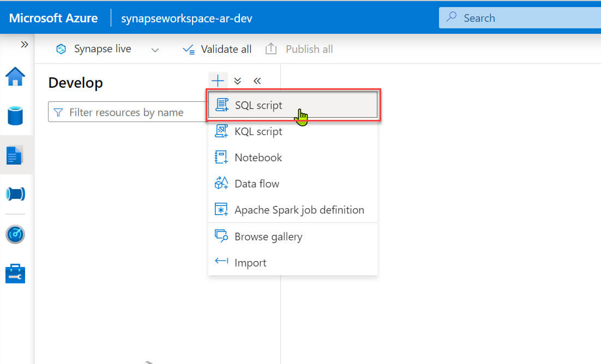Open Browse gallery option
The width and height of the screenshot is (601, 364).
coord(268,236)
